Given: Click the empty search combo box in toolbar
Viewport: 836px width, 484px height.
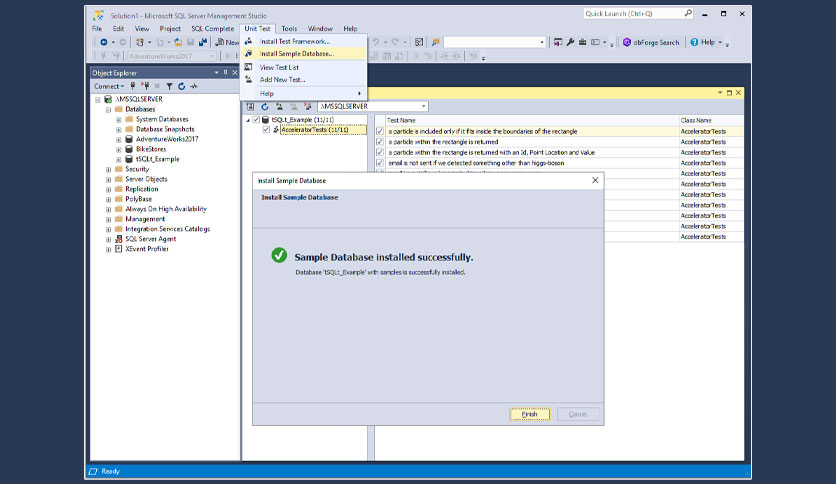Looking at the screenshot, I should point(494,42).
